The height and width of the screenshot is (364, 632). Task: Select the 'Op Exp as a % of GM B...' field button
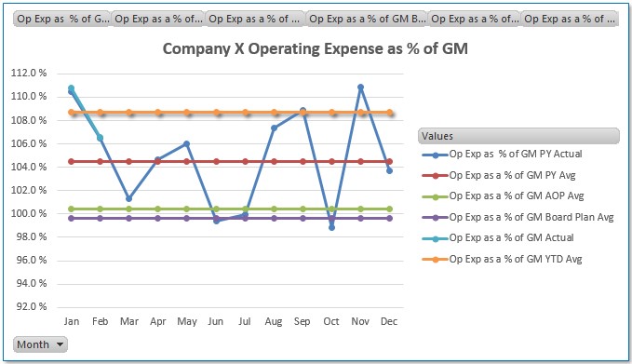pyautogui.click(x=367, y=19)
